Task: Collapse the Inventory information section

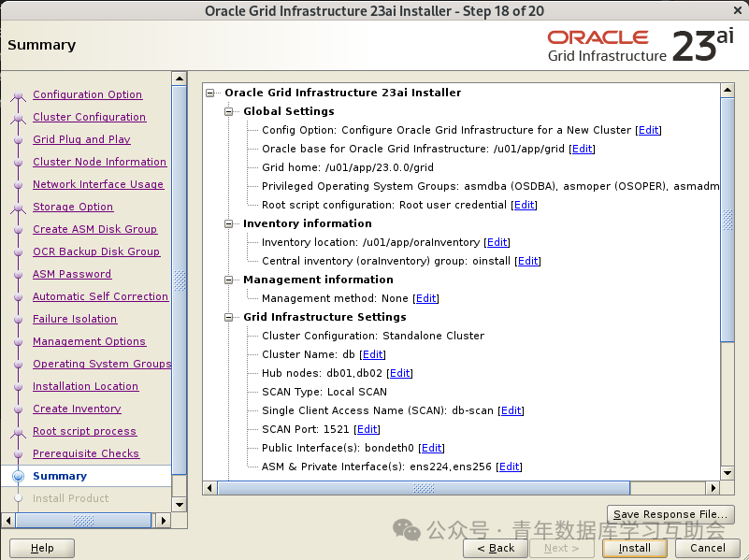Action: (x=229, y=223)
